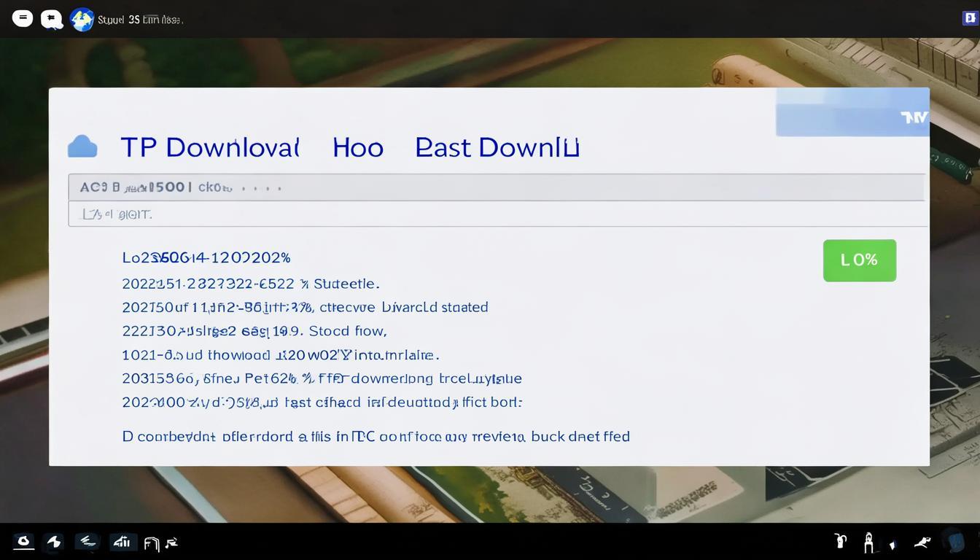Click the globe icon in the top bar

(82, 20)
